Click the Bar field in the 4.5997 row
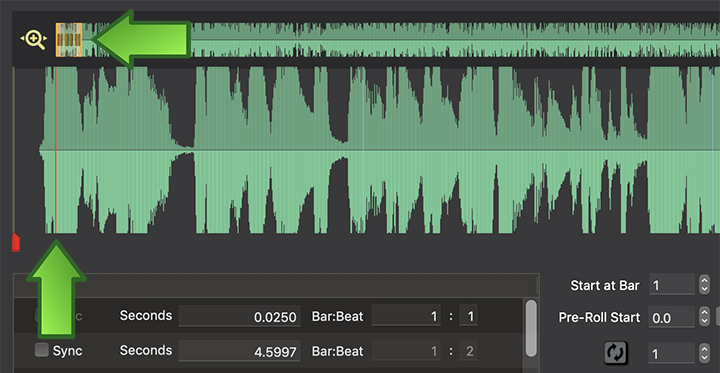Viewport: 720px width, 373px height. pyautogui.click(x=406, y=351)
